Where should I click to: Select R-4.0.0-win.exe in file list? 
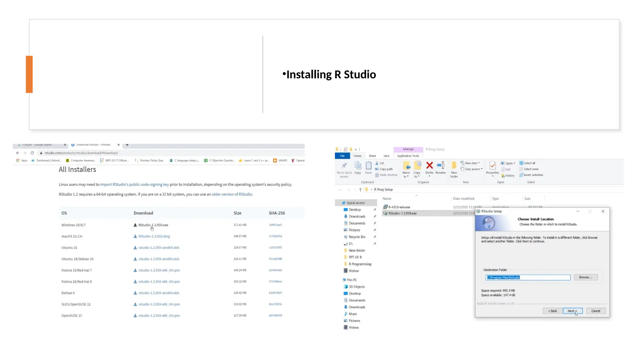399,207
